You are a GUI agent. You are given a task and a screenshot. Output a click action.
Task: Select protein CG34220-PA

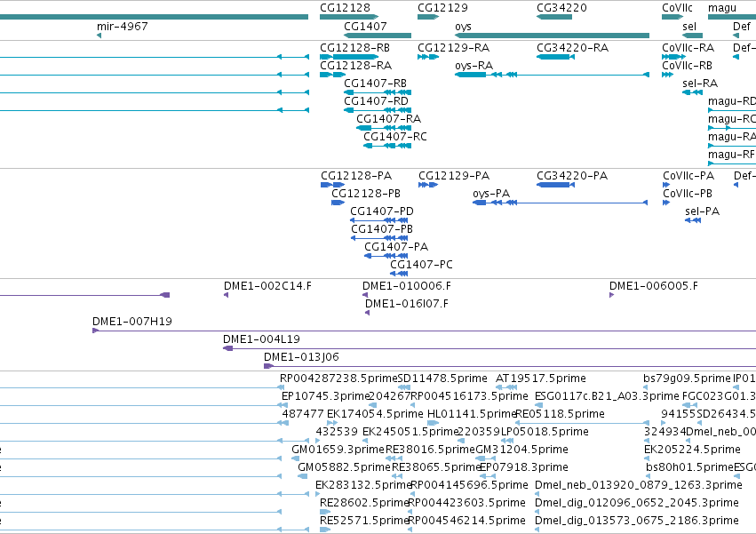[555, 185]
